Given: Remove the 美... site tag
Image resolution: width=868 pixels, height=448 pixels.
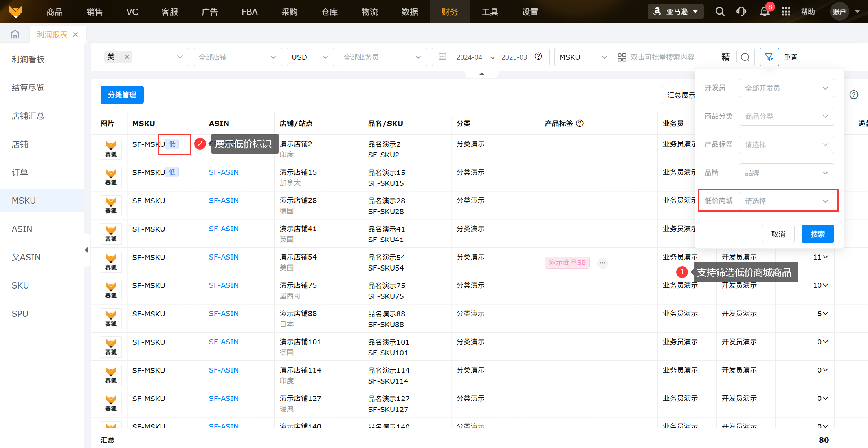Looking at the screenshot, I should [127, 57].
